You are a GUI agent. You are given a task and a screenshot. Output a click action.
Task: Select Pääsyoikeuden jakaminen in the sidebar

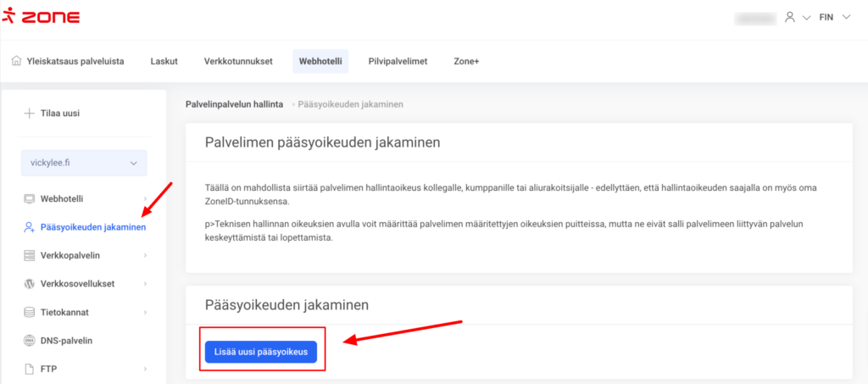coord(92,227)
